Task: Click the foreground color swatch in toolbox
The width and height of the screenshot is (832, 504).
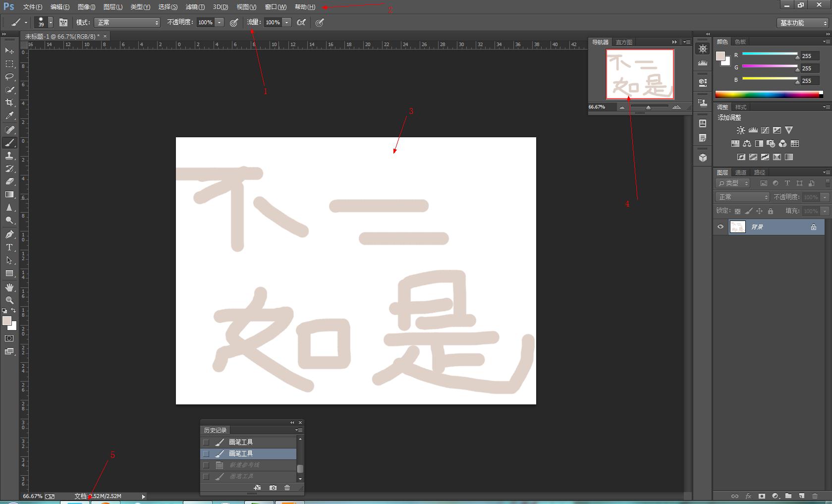Action: 7,321
